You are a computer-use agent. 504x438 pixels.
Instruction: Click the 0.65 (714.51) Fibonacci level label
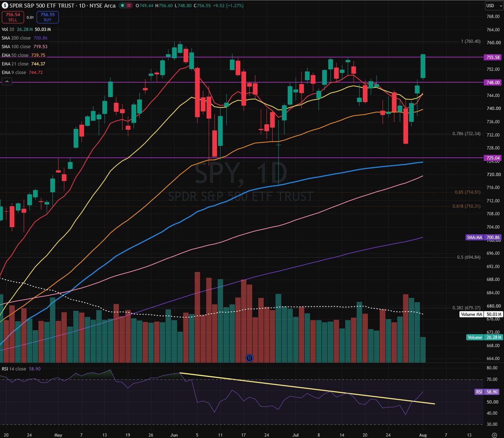467,192
